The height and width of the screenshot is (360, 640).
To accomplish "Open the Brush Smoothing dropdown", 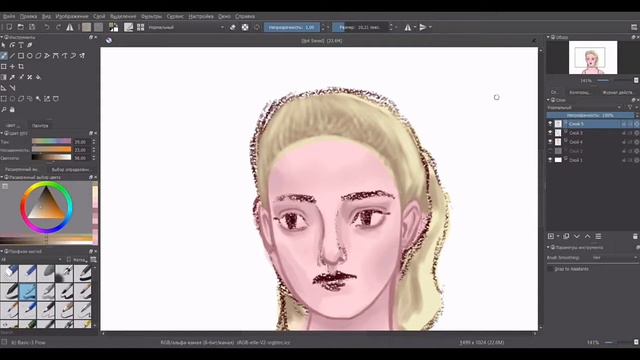I will (614, 258).
